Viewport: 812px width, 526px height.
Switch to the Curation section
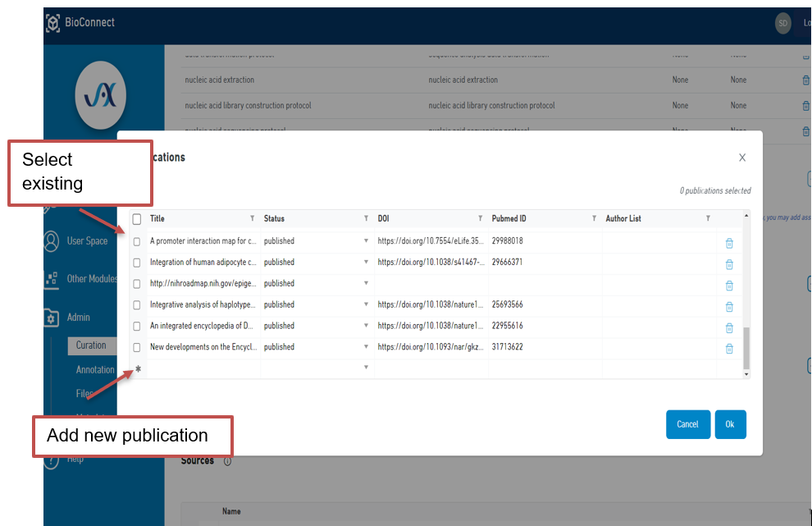[x=93, y=345]
